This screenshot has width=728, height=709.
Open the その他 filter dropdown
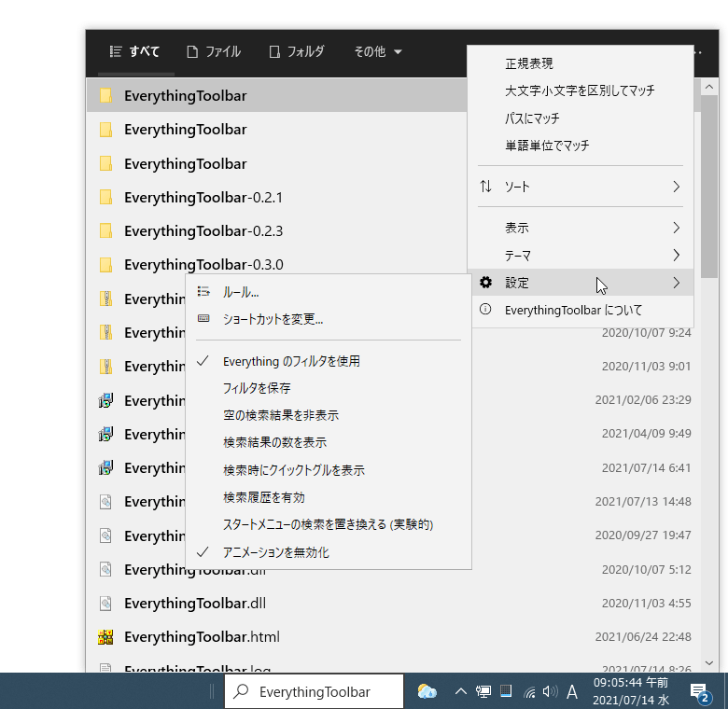pyautogui.click(x=377, y=51)
